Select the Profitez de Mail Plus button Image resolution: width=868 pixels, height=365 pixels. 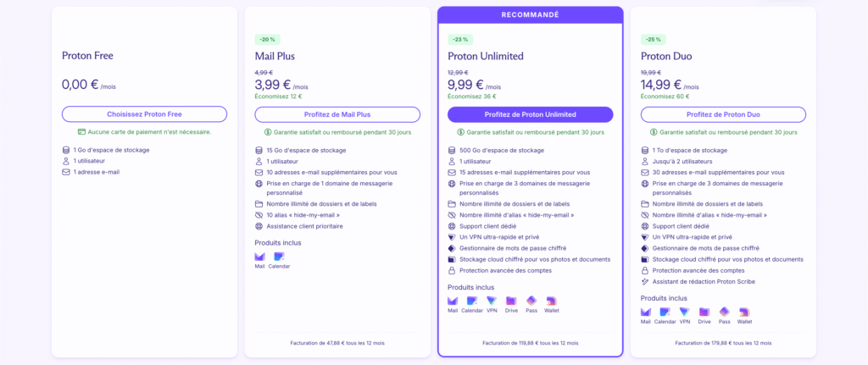coord(337,114)
